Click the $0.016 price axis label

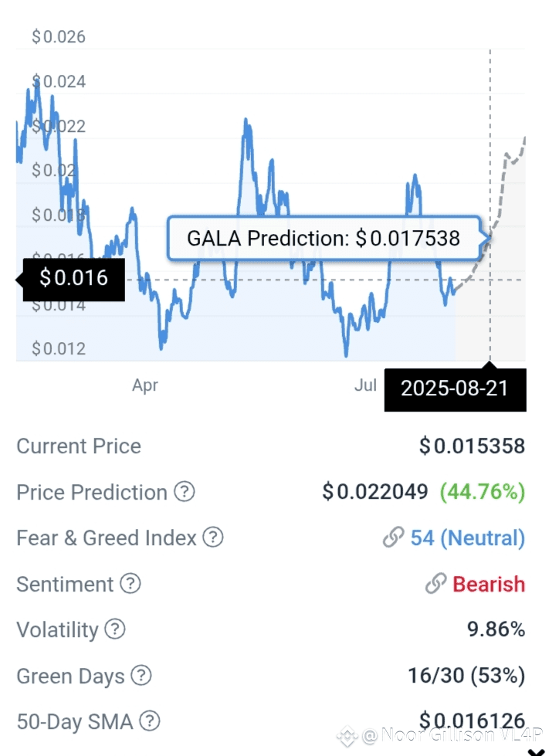coord(74,280)
